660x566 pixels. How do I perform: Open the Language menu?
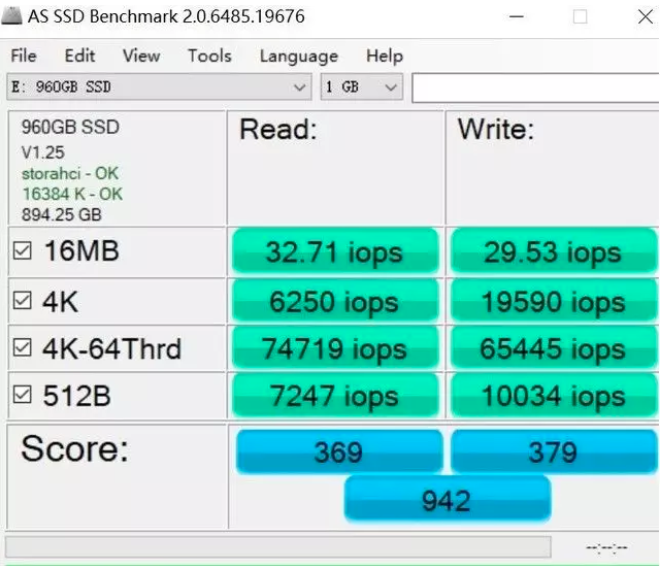tap(298, 56)
